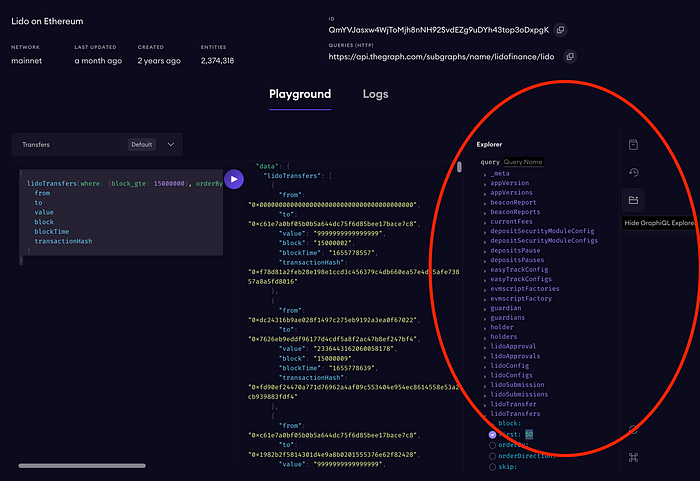Select the lidoTransfer tree item
This screenshot has width=700, height=481.
[x=513, y=404]
